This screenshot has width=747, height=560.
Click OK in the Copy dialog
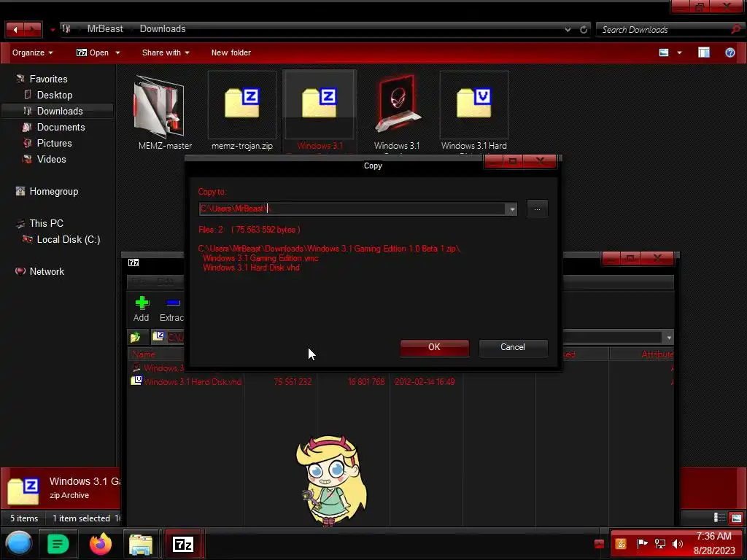tap(434, 347)
